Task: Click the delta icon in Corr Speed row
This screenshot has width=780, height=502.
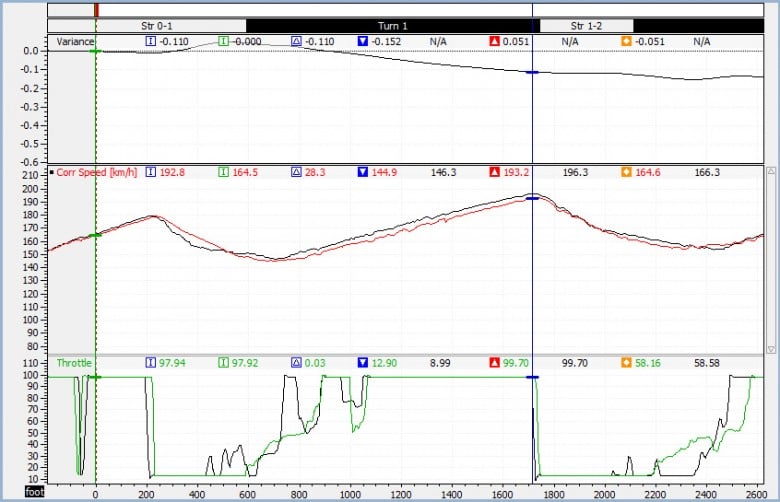Action: (x=296, y=172)
